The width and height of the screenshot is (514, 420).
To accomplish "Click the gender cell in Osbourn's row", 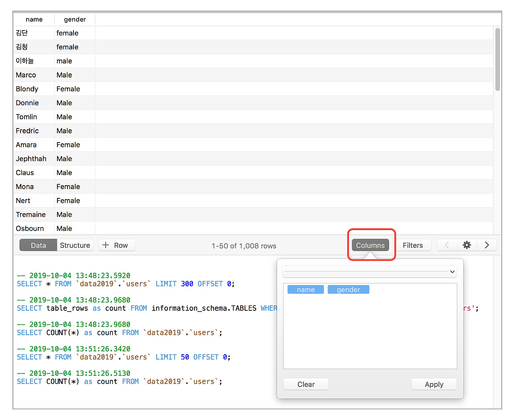I will pos(75,228).
